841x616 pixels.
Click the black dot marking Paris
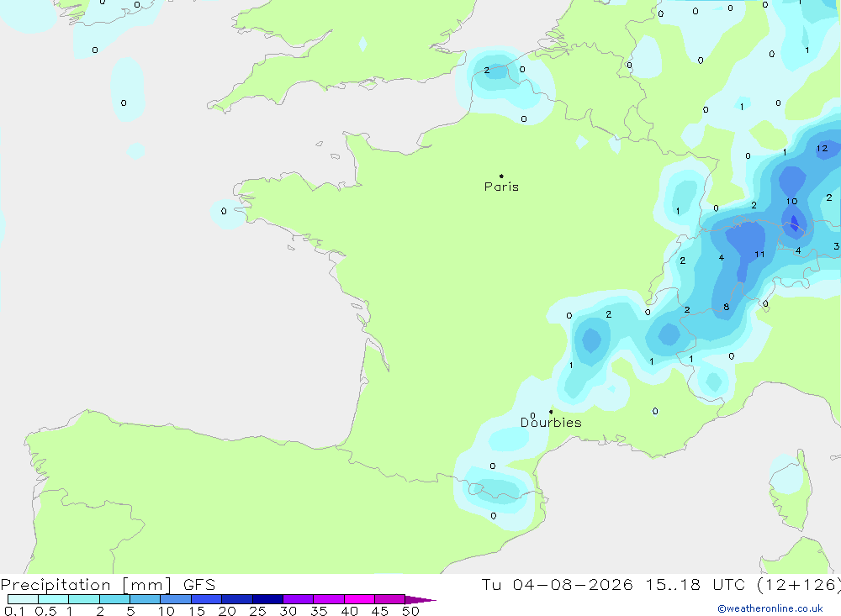point(501,176)
